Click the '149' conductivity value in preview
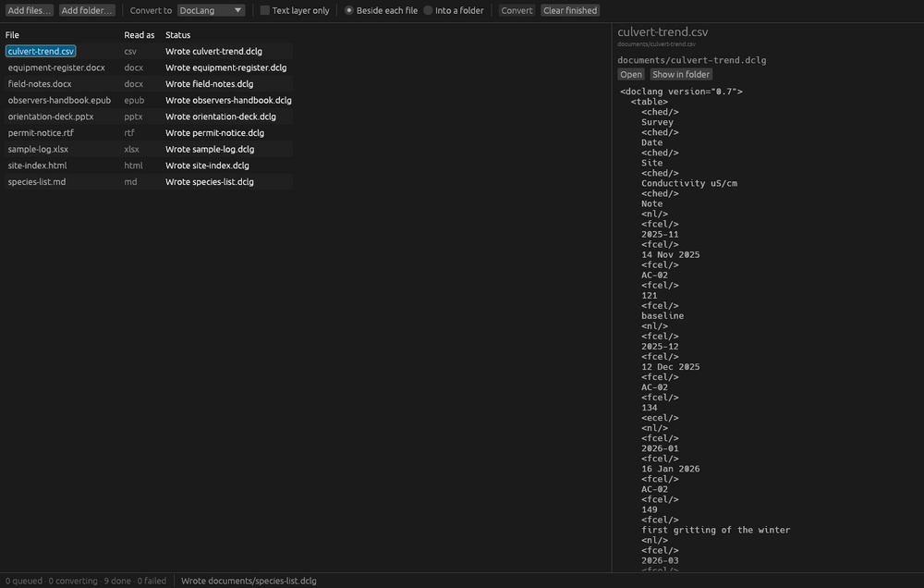The width and height of the screenshot is (924, 588). point(650,509)
